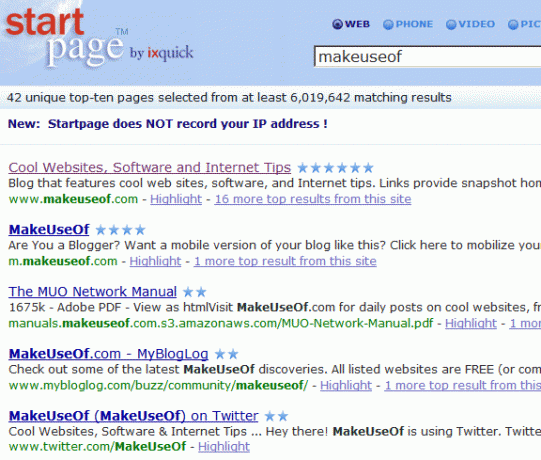The height and width of the screenshot is (460, 541).
Task: Open the MakeUseOf mobile site result title
Action: (x=49, y=229)
